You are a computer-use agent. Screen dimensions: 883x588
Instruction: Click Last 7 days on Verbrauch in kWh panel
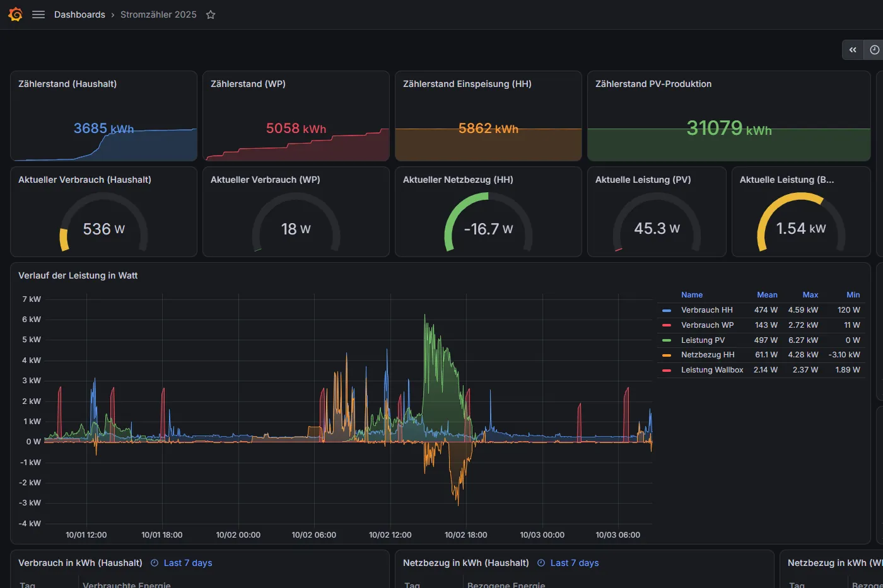(x=188, y=563)
